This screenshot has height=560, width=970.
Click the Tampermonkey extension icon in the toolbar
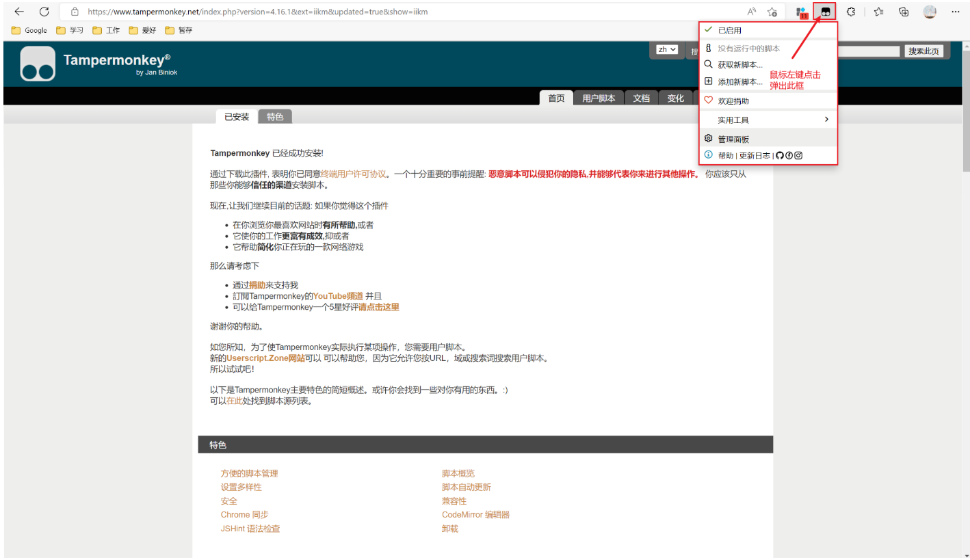826,12
